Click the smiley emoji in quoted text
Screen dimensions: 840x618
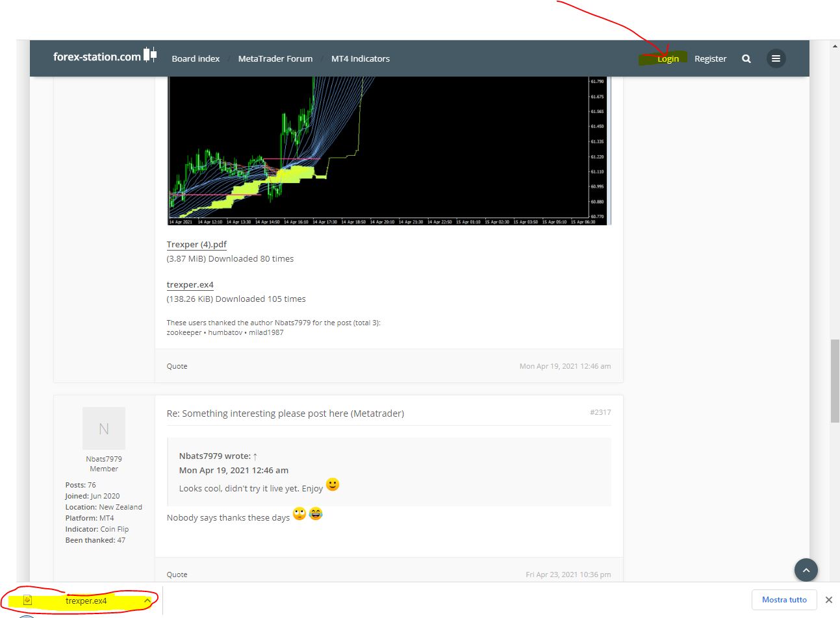click(333, 485)
